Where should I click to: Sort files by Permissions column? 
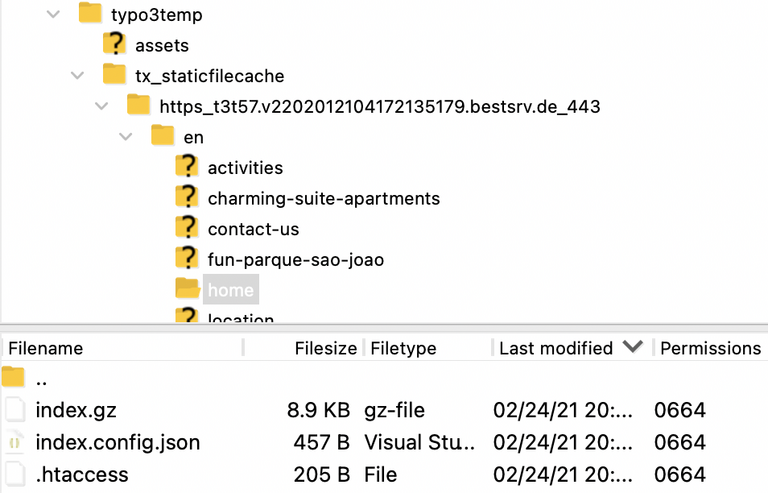point(710,348)
